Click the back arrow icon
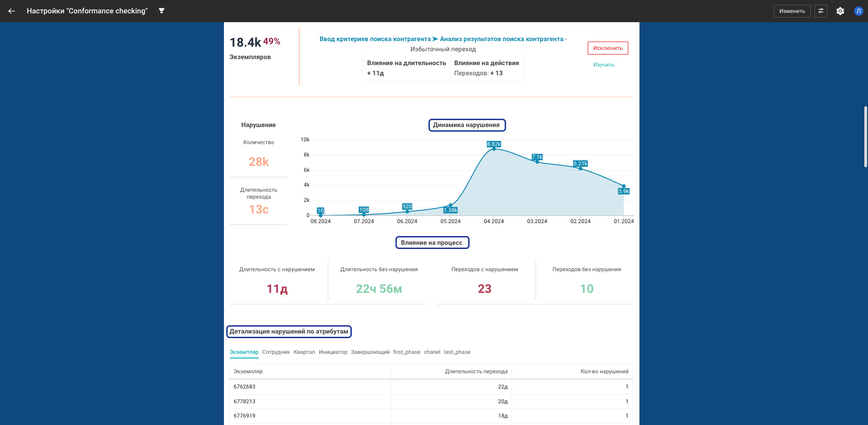The image size is (868, 425). [12, 11]
